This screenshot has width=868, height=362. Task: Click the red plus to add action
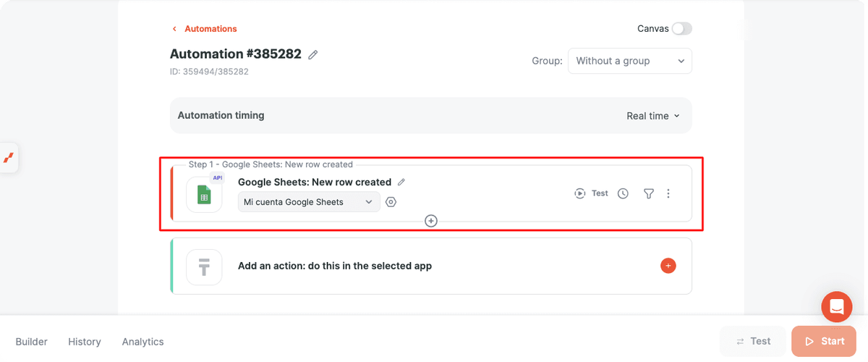[668, 266]
